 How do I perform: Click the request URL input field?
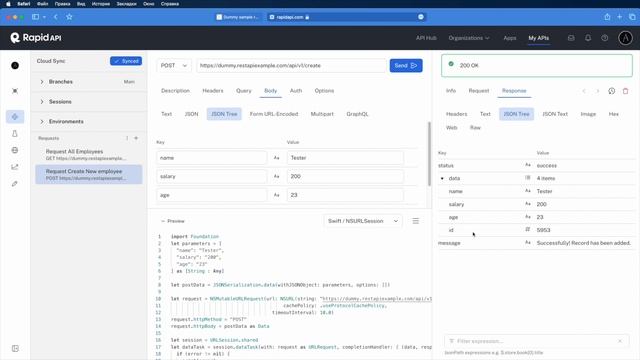coord(291,65)
